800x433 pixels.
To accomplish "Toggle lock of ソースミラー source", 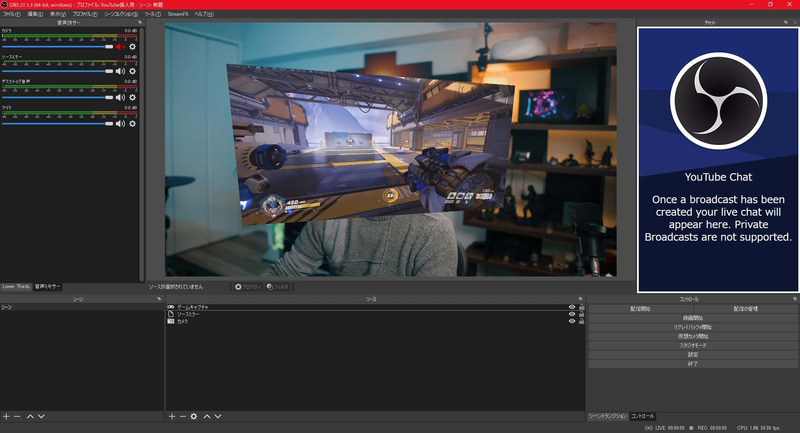I will click(581, 314).
